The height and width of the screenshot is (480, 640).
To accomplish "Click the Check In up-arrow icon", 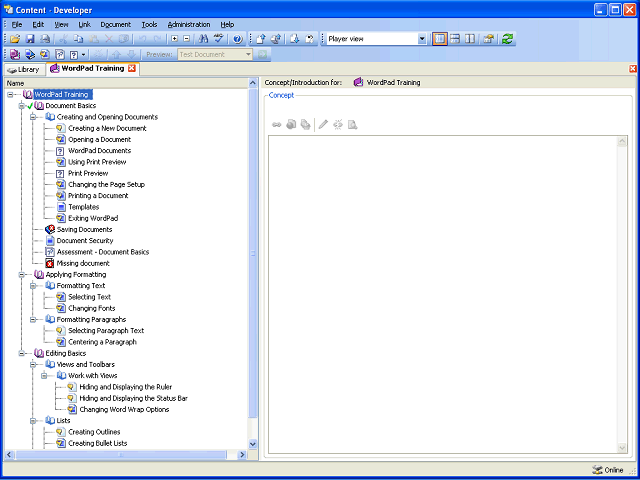I will [261, 39].
